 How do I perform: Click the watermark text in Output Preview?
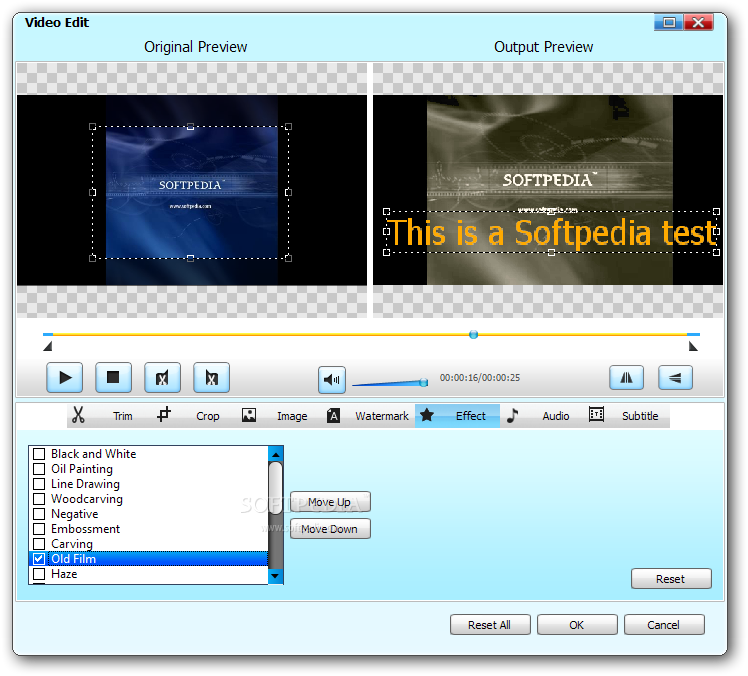pyautogui.click(x=551, y=232)
